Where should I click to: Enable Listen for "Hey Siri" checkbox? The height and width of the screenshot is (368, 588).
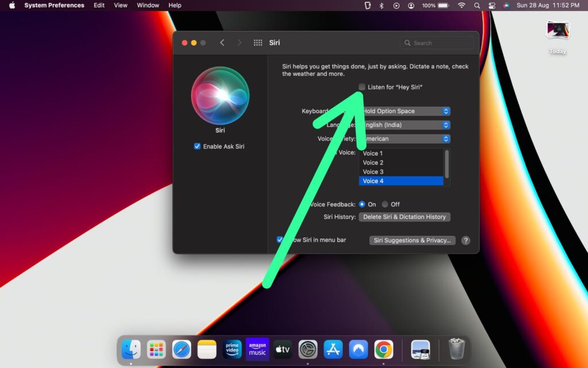click(x=362, y=87)
